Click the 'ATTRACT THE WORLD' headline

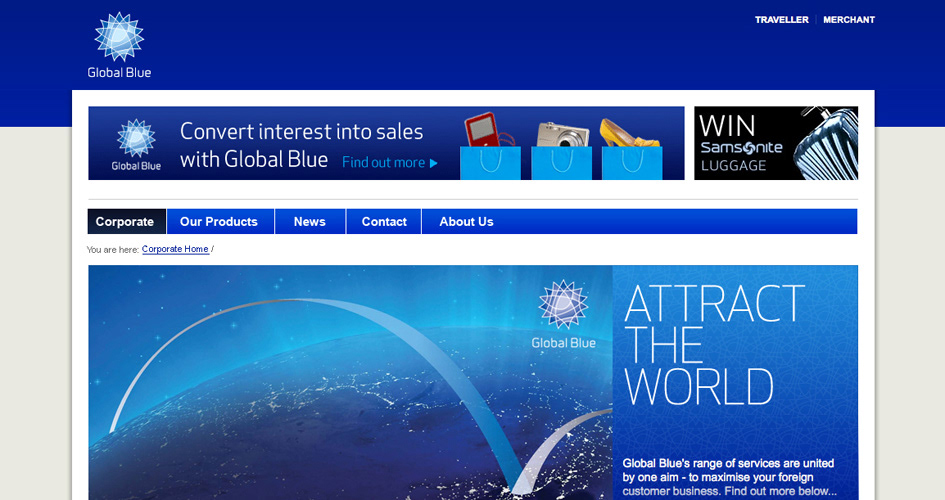pos(714,345)
